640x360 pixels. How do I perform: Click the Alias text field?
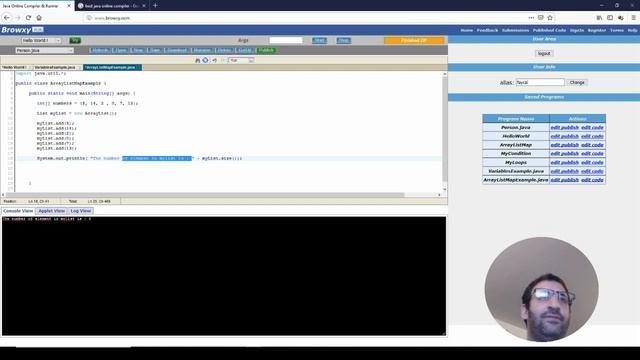coord(540,82)
